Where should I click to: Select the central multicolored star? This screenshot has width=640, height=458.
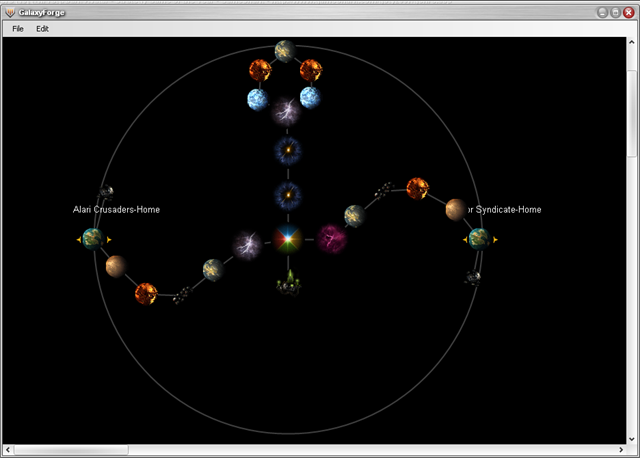pos(288,239)
